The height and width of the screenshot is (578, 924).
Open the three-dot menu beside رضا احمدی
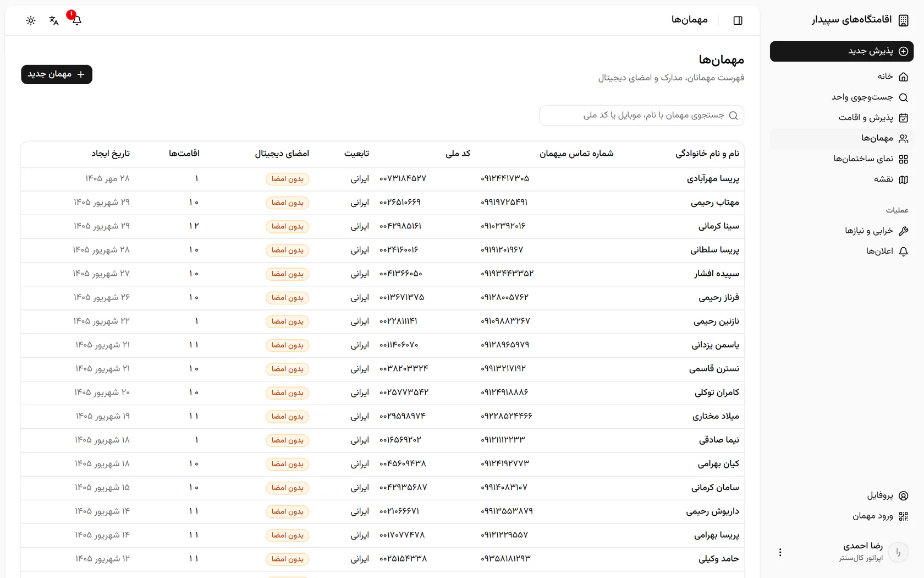coord(780,552)
